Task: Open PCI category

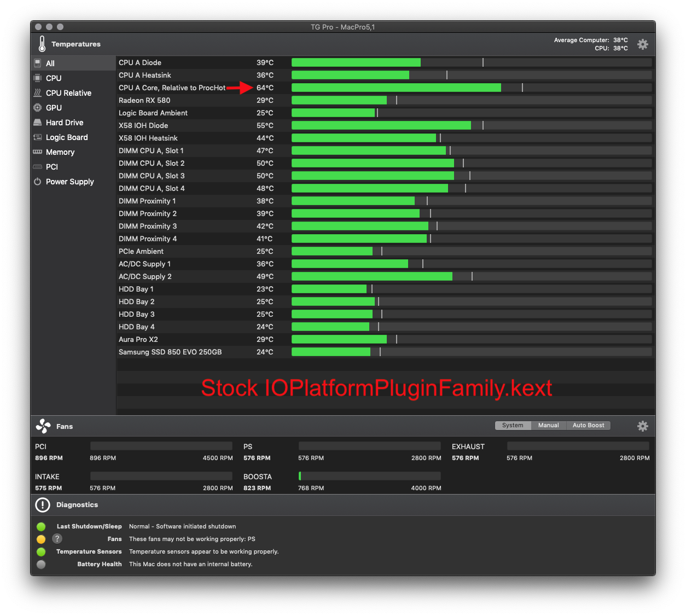Action: tap(73, 166)
